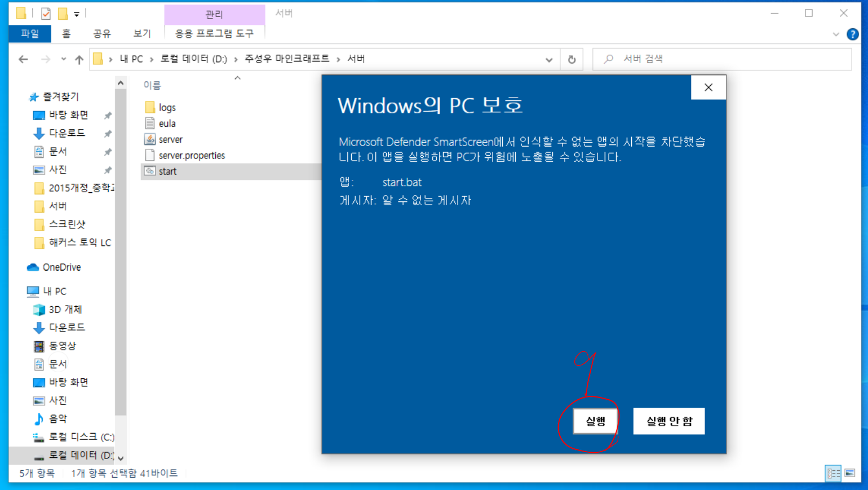The width and height of the screenshot is (868, 490).
Task: Click the pin icon beside 다운로드
Action: click(108, 134)
